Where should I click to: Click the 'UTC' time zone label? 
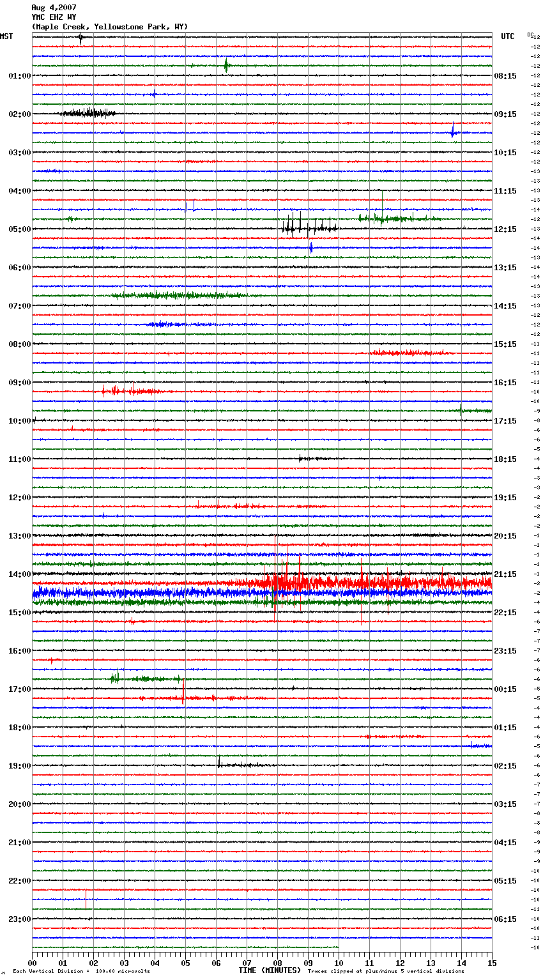[508, 36]
